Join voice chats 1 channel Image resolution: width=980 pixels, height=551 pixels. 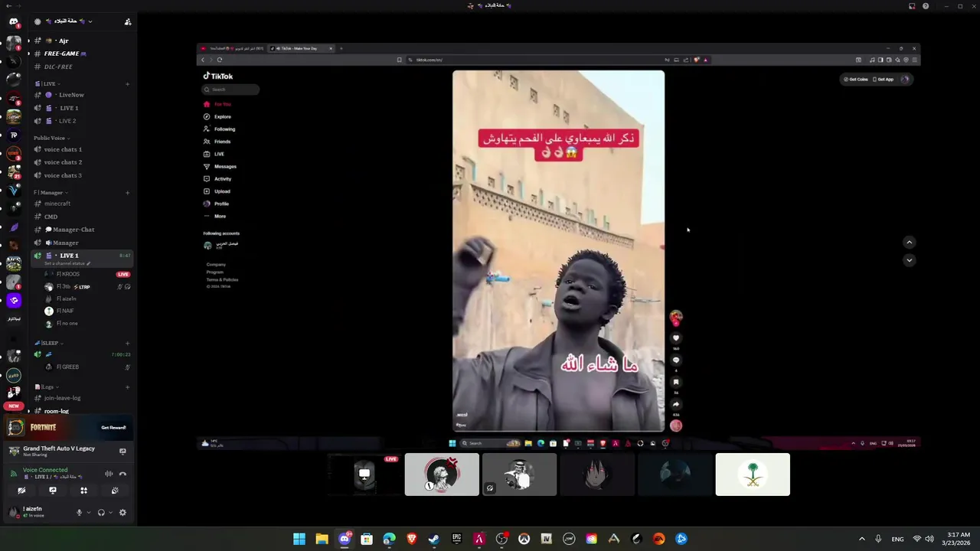coord(82,149)
